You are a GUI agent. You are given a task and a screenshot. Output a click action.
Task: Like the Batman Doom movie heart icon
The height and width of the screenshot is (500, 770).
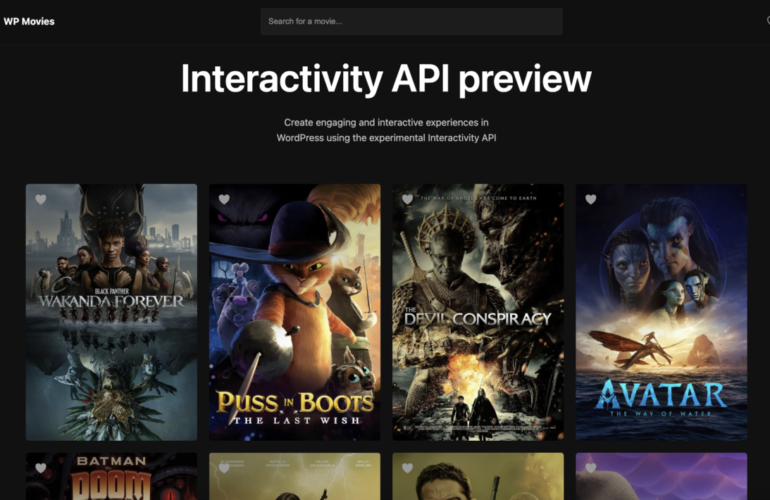click(x=41, y=468)
